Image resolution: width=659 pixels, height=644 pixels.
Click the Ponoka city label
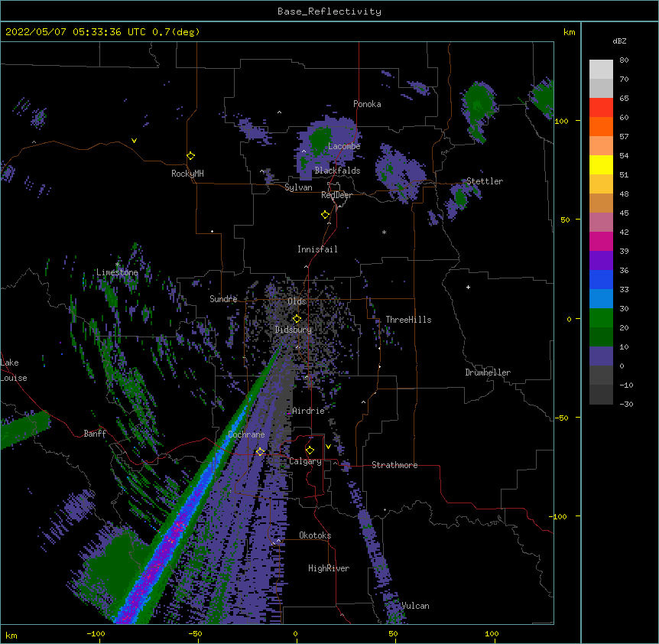(x=367, y=104)
